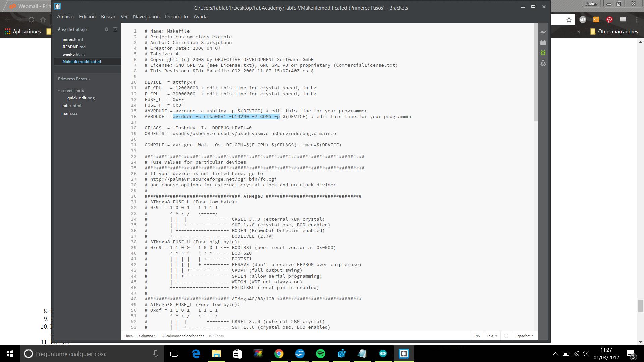
Task: Click the green update gift icon
Action: [543, 53]
